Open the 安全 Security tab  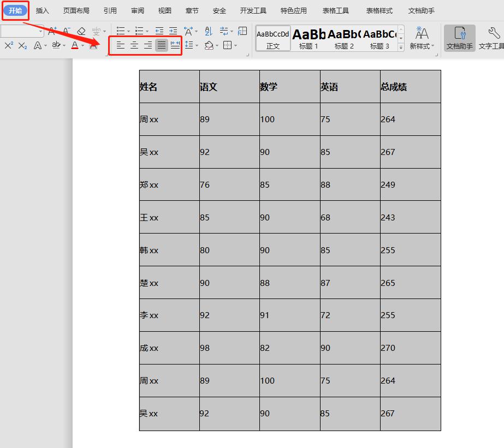219,10
